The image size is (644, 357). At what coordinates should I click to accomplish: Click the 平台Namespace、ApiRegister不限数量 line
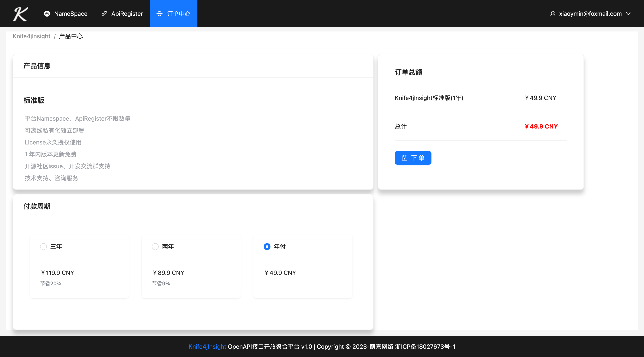[x=78, y=119]
